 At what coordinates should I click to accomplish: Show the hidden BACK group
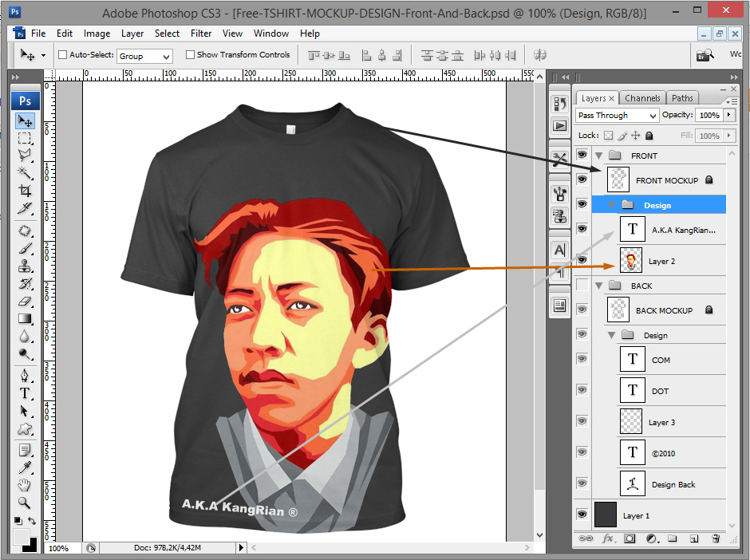point(582,285)
